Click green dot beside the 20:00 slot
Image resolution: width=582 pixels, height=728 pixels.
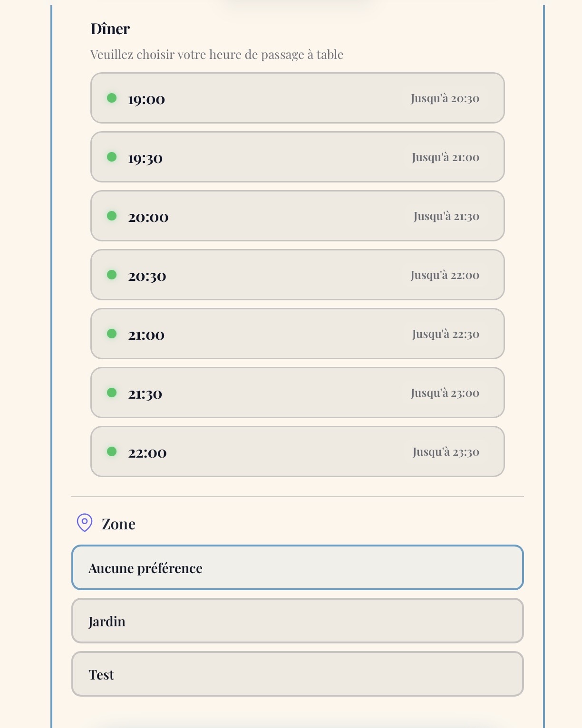(112, 216)
